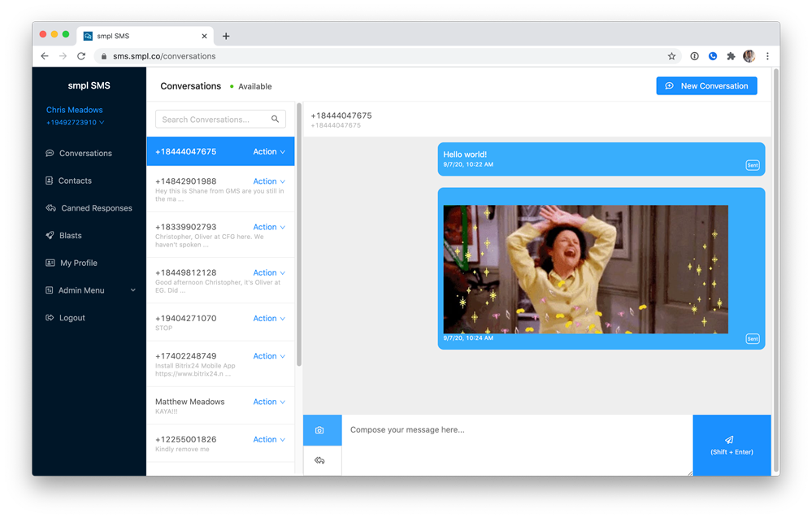
Task: Open Canned Responses in sidebar
Action: click(96, 208)
